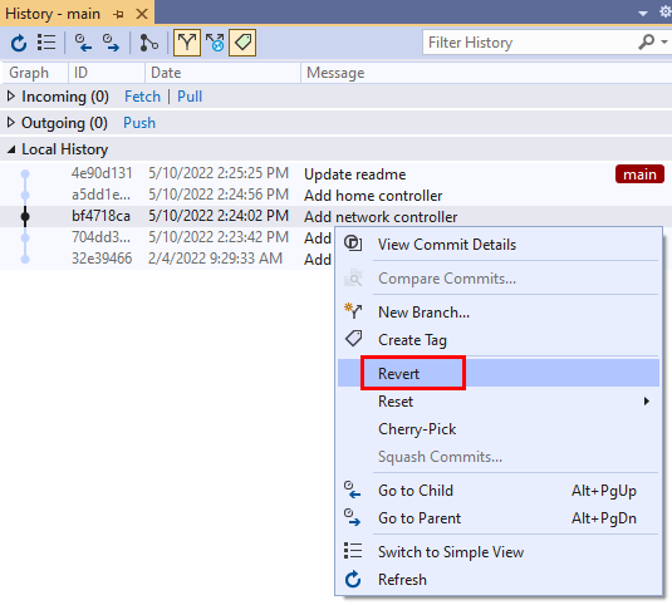Click the Reset submenu arrow

pyautogui.click(x=646, y=401)
